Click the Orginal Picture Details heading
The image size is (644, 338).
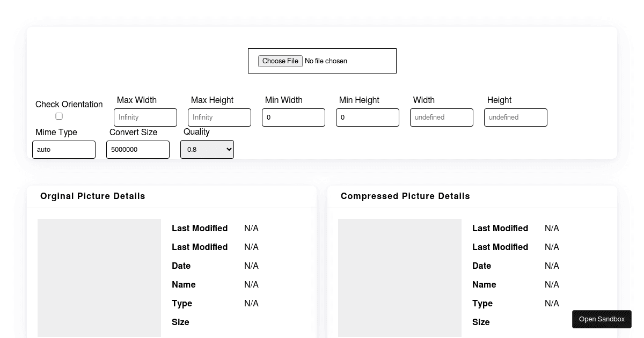coord(93,196)
